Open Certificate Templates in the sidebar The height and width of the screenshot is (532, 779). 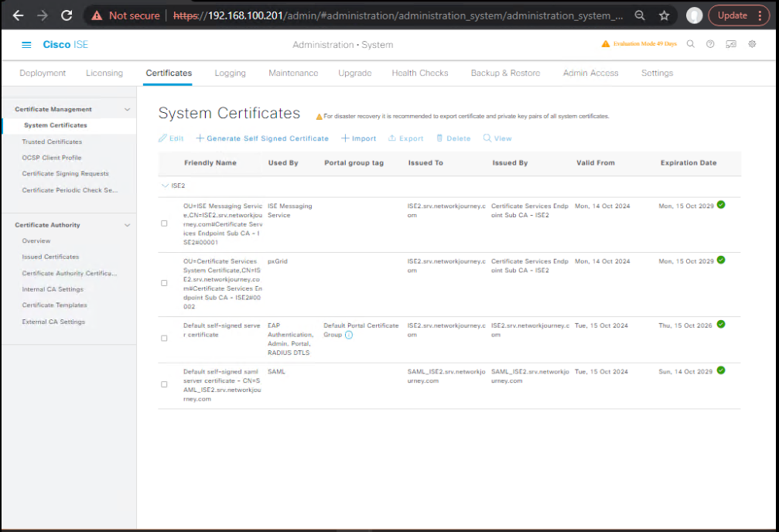point(55,305)
